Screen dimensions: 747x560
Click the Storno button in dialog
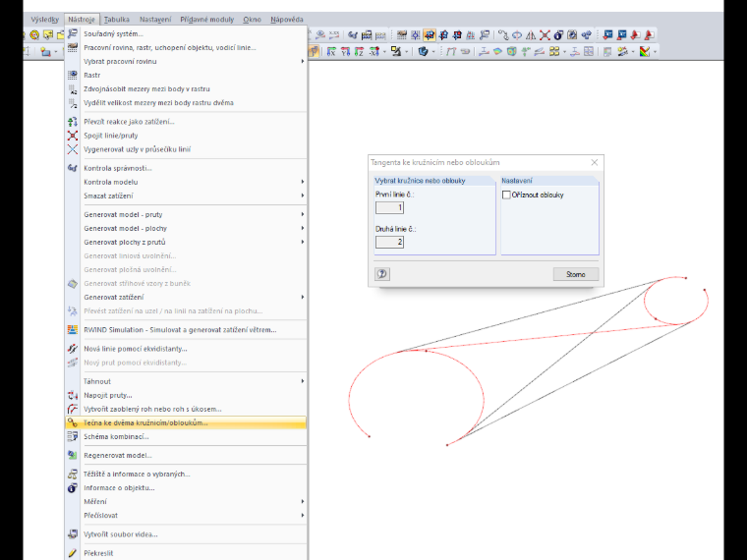tap(576, 274)
